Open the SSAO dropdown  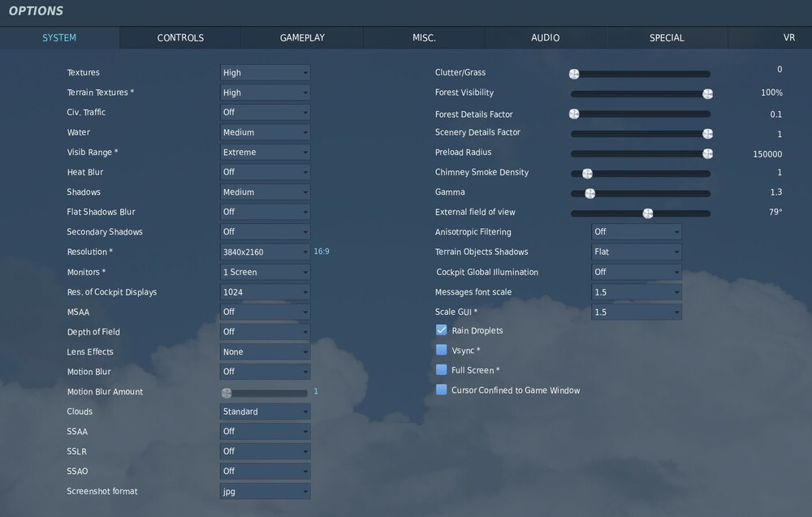point(266,471)
